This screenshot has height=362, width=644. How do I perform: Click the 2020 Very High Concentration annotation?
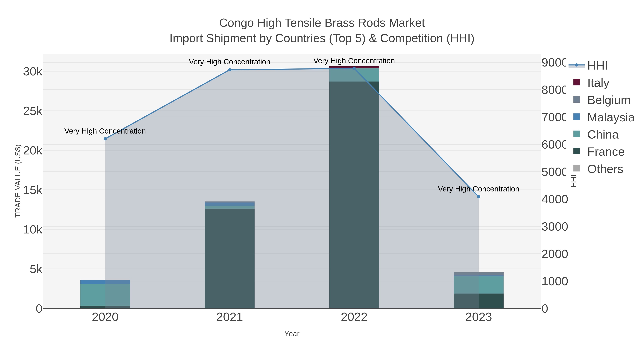coord(105,131)
